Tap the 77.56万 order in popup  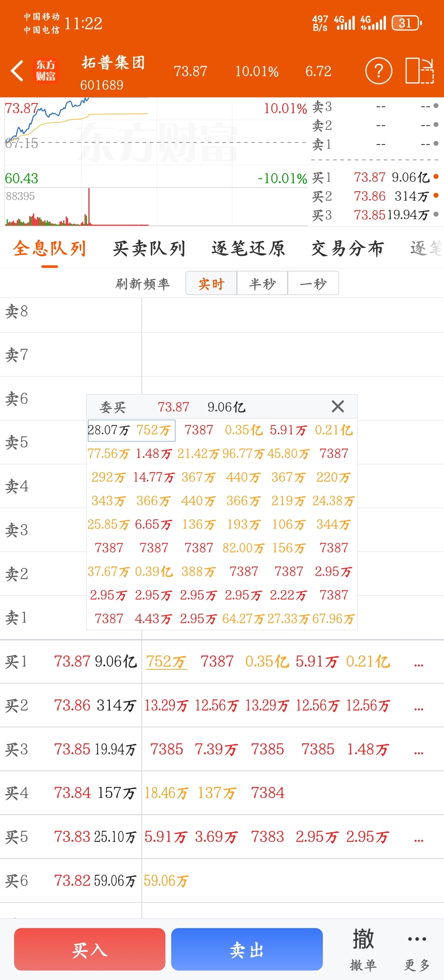tap(109, 453)
